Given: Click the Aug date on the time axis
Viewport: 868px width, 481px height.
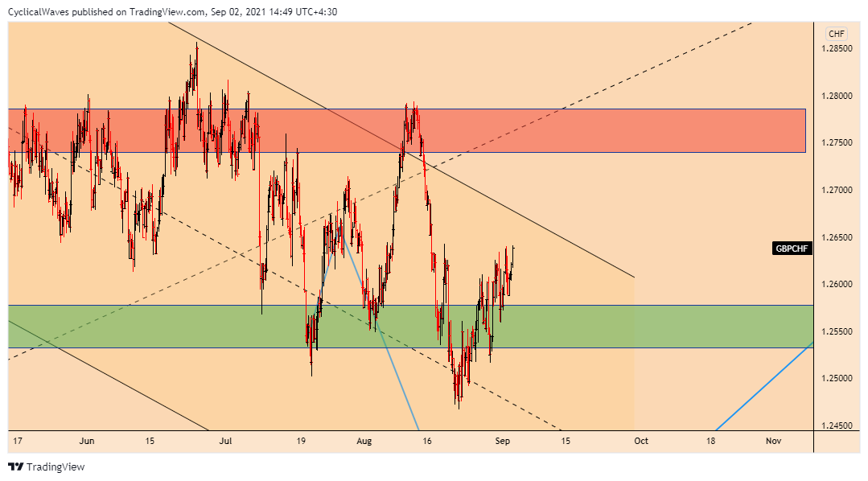Looking at the screenshot, I should 364,441.
